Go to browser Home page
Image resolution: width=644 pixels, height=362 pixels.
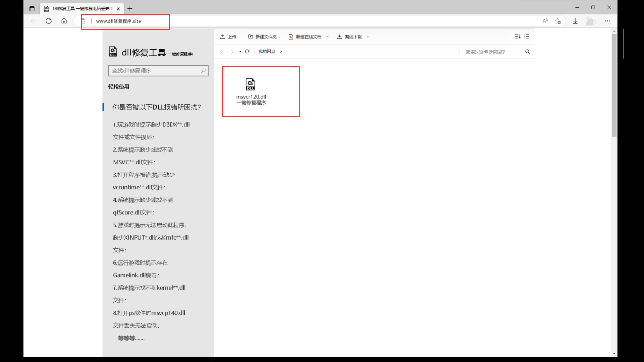click(x=64, y=21)
